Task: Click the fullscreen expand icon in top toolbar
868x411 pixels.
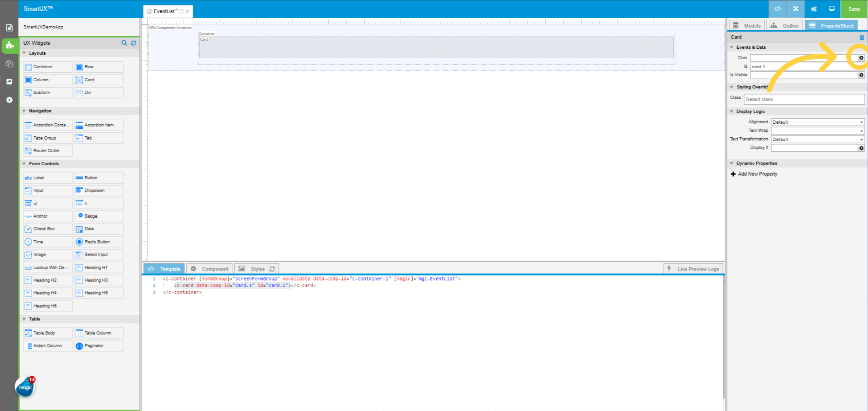Action: [x=796, y=9]
